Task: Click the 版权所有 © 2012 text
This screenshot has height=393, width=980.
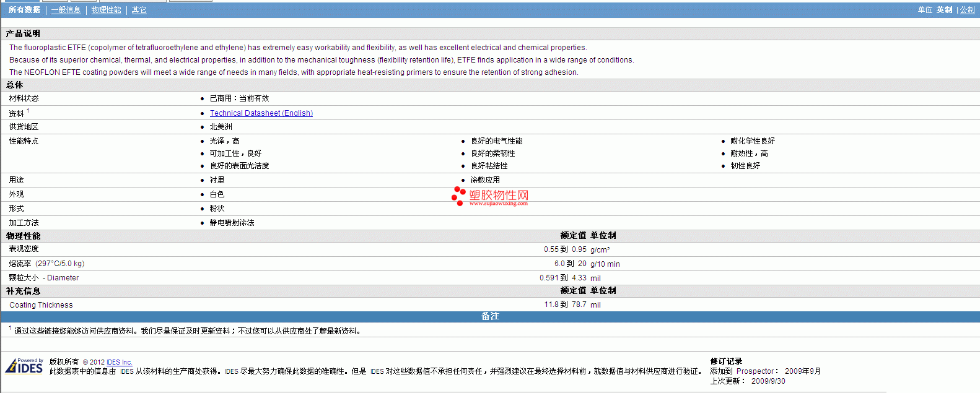Action: [x=77, y=362]
